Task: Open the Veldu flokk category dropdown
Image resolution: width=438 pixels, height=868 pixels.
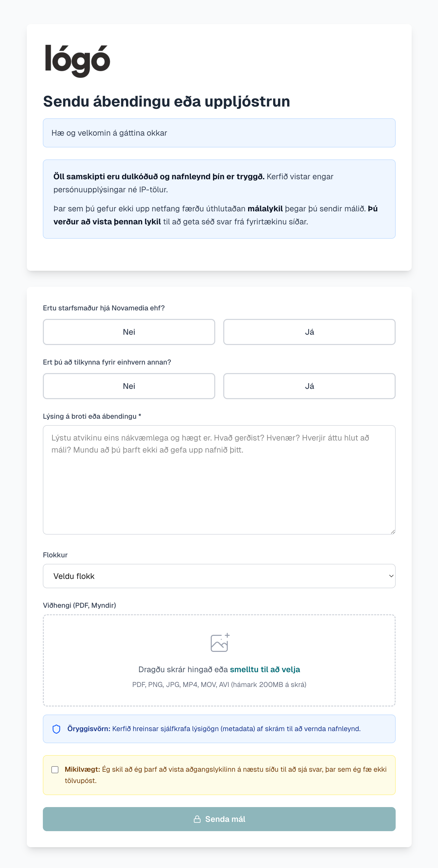Action: click(x=219, y=576)
